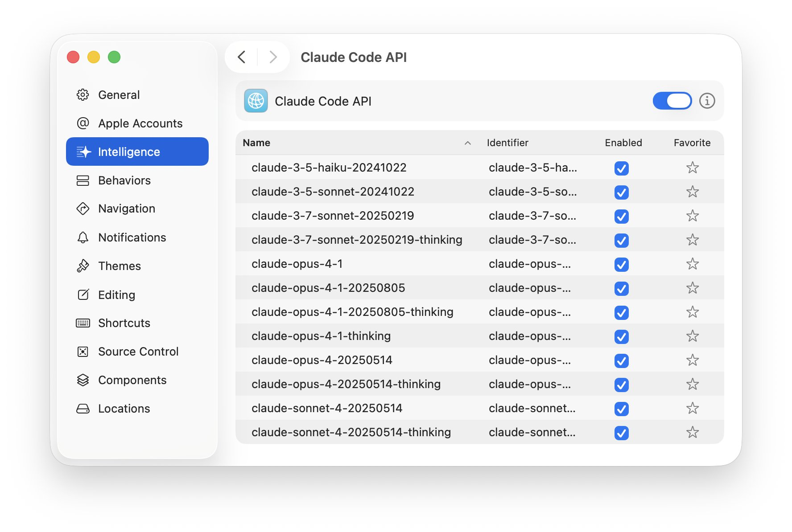Click the Claude Code API globe icon
Viewport: 792px width, 532px height.
[x=256, y=101]
